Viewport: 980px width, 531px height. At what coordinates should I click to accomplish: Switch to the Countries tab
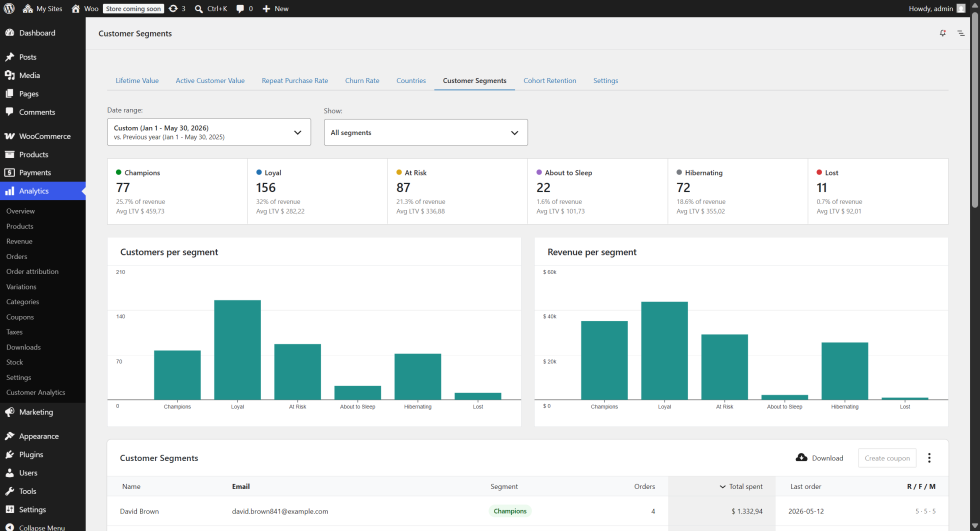[x=411, y=81]
